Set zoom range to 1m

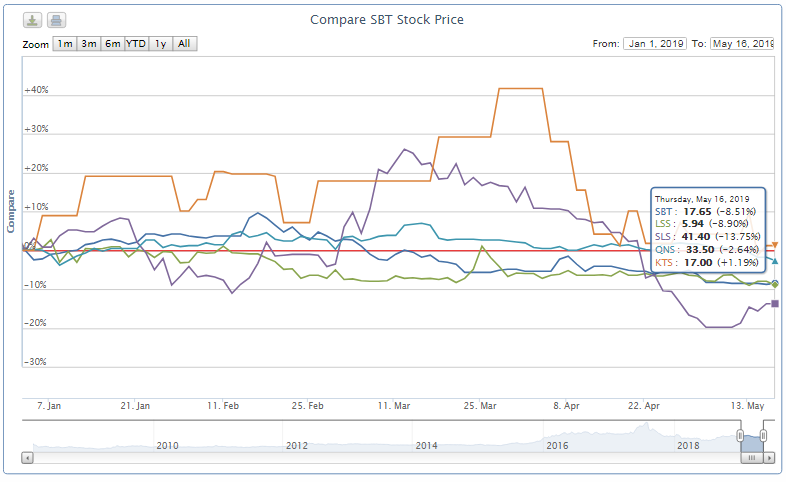point(64,44)
